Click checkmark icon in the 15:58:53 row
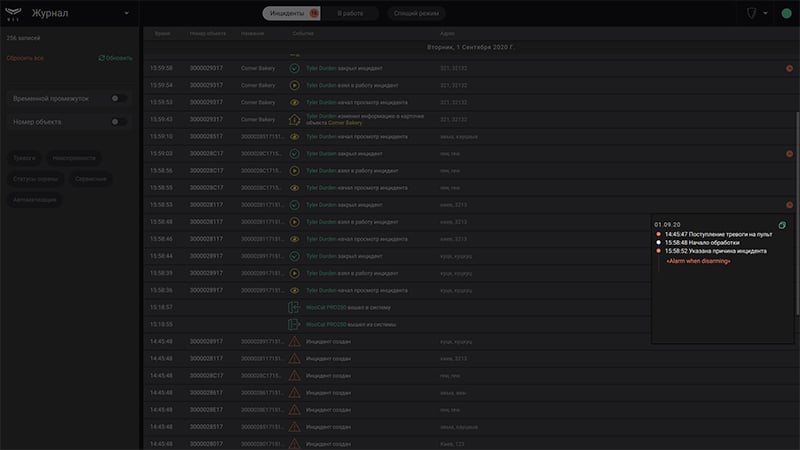This screenshot has width=800, height=450. pyautogui.click(x=294, y=205)
